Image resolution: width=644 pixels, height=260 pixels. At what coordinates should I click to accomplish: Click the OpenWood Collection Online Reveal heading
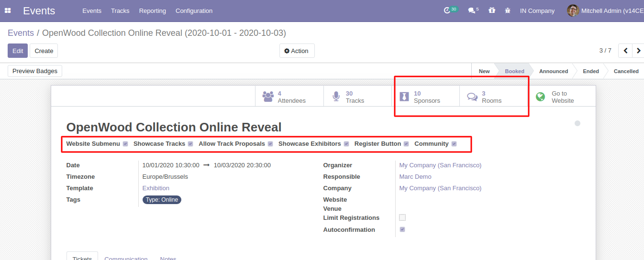coord(174,127)
